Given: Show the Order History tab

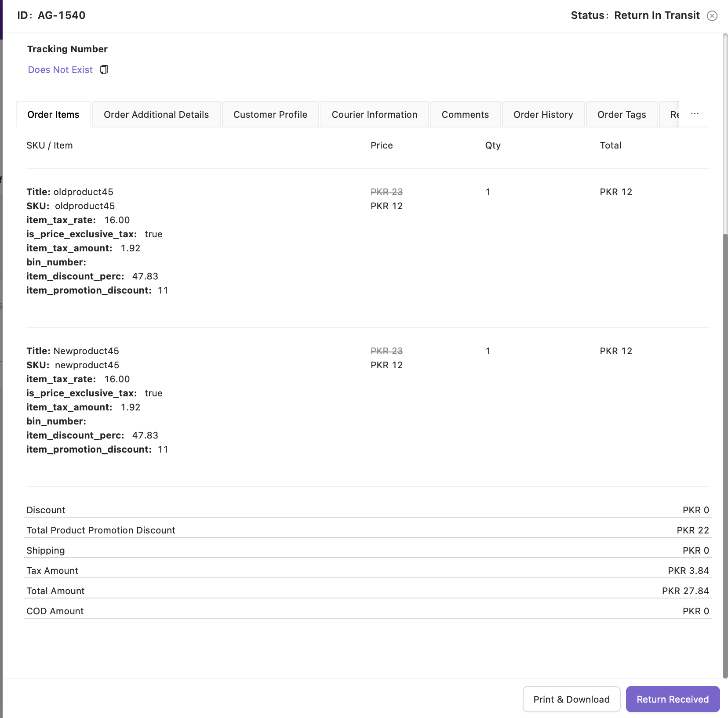Looking at the screenshot, I should tap(543, 115).
